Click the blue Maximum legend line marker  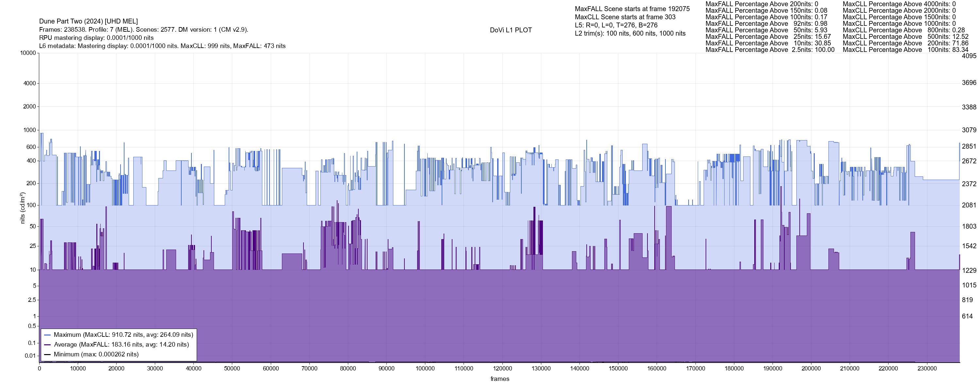pos(48,335)
